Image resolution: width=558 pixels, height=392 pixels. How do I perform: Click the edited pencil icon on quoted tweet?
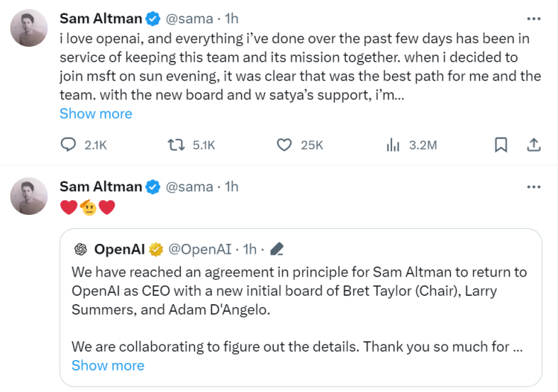coord(276,248)
